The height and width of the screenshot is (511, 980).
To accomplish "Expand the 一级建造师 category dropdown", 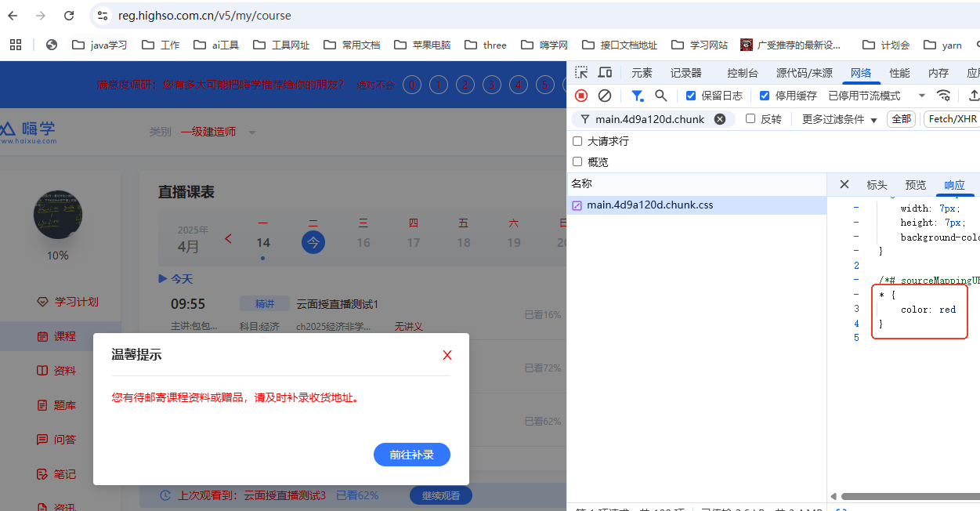I will click(x=252, y=132).
